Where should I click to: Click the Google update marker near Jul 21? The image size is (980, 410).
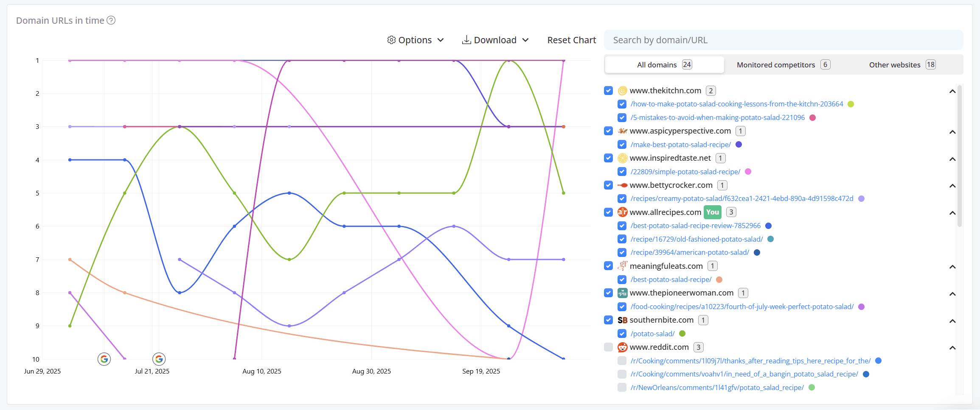click(x=159, y=359)
